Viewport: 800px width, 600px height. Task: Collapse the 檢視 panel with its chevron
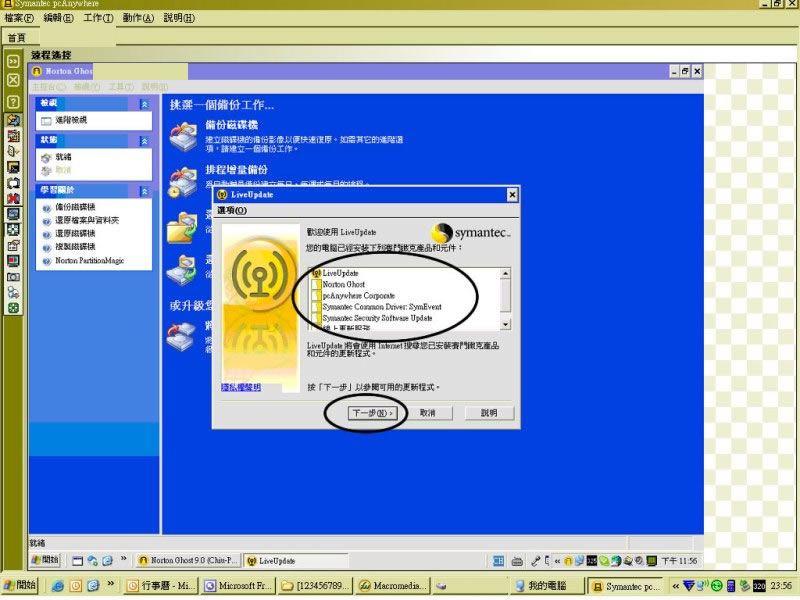[144, 104]
